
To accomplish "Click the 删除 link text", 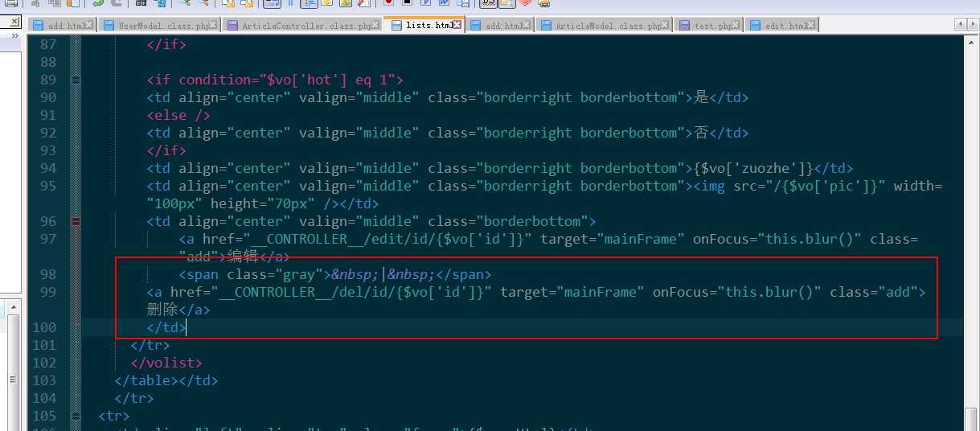I will coord(162,310).
